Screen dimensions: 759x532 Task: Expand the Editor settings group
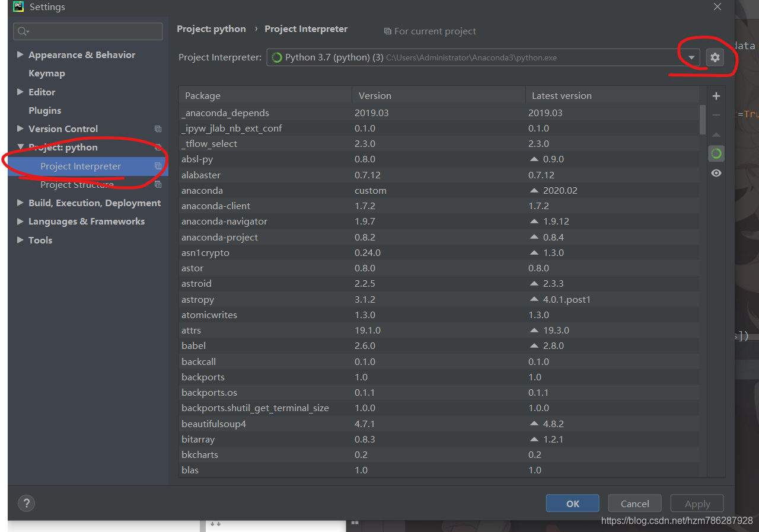20,92
